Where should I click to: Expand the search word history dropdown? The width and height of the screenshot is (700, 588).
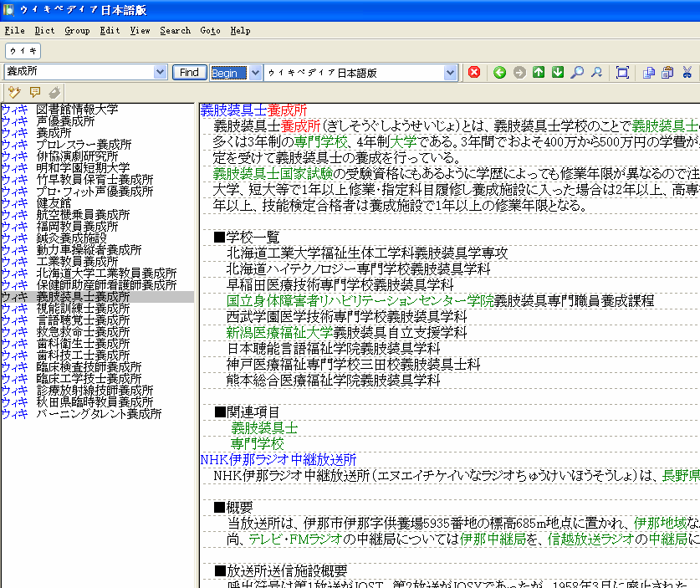161,73
